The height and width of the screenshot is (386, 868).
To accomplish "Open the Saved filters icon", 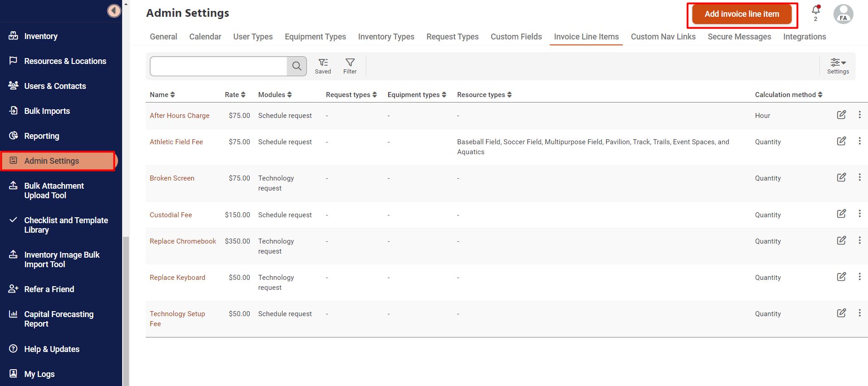I will 323,66.
